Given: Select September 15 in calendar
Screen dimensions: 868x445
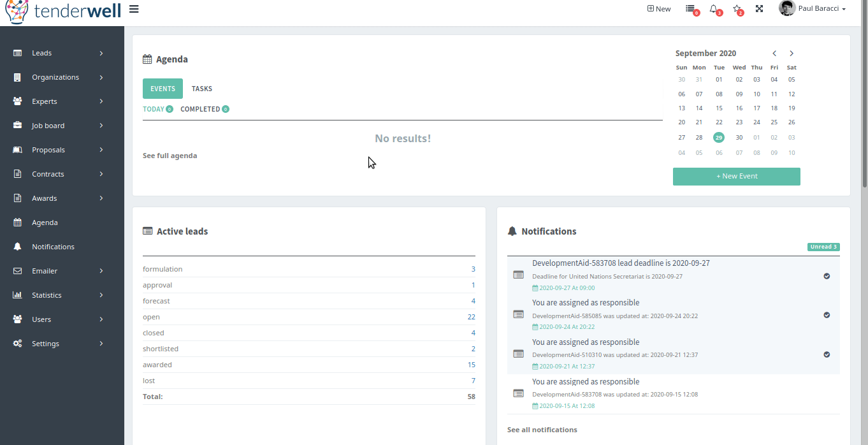Looking at the screenshot, I should coord(719,108).
